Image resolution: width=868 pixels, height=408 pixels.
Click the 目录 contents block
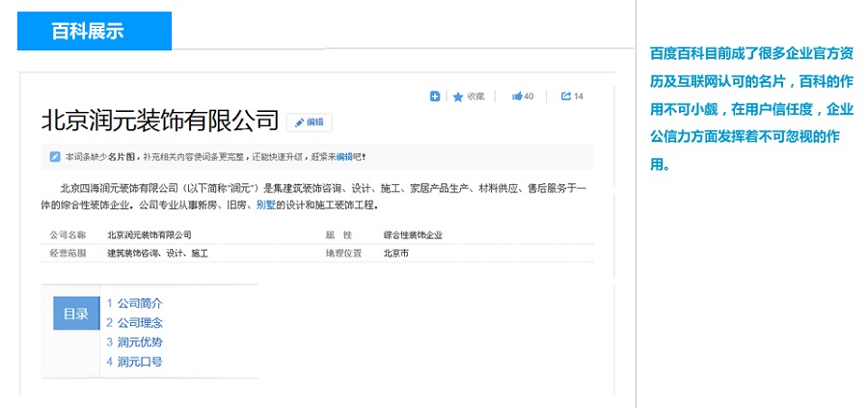point(76,313)
